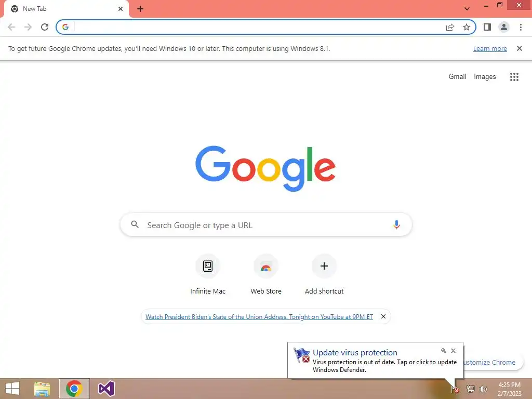
Task: Open File Explorer from the taskbar
Action: tap(42, 389)
